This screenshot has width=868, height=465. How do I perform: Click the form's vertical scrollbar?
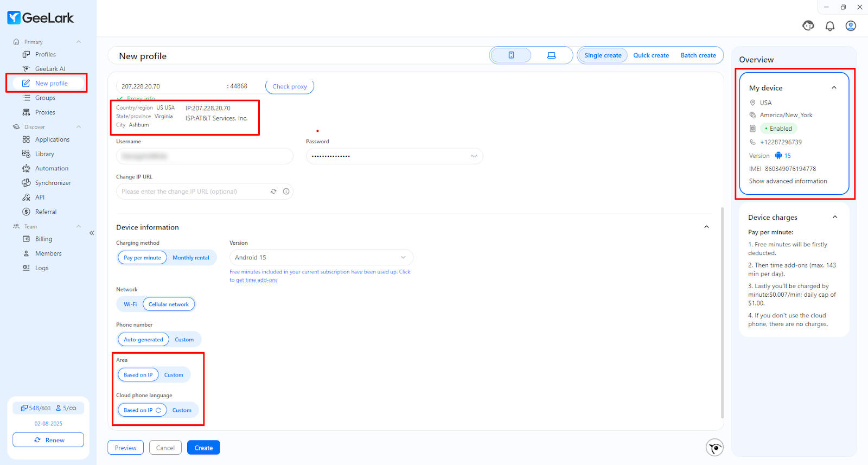click(x=722, y=313)
